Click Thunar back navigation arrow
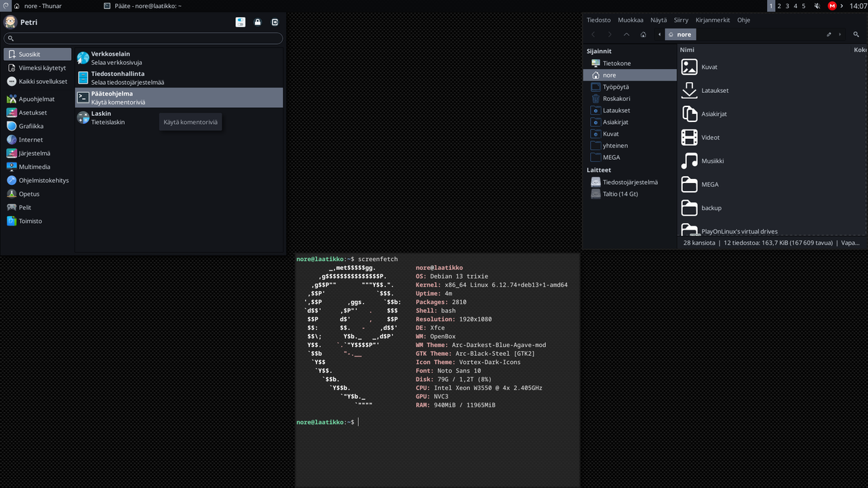Screen dimensions: 868x488 (x=593, y=35)
